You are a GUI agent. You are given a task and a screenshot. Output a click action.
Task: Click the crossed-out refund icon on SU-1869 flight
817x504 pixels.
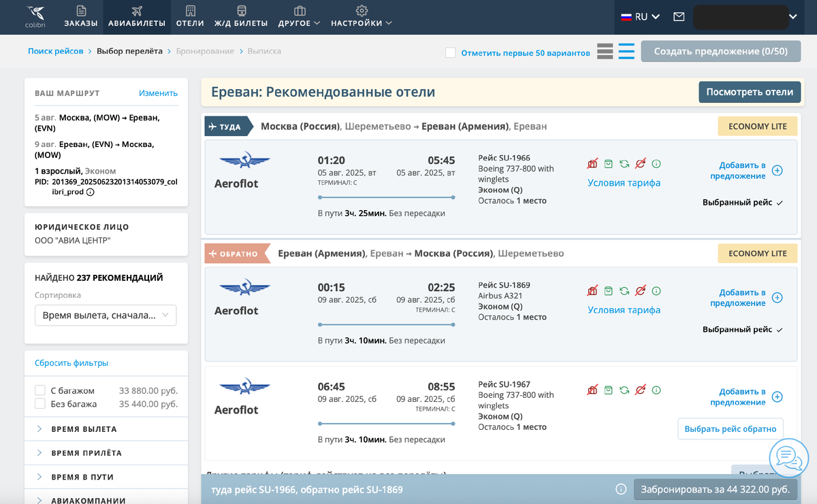point(640,290)
